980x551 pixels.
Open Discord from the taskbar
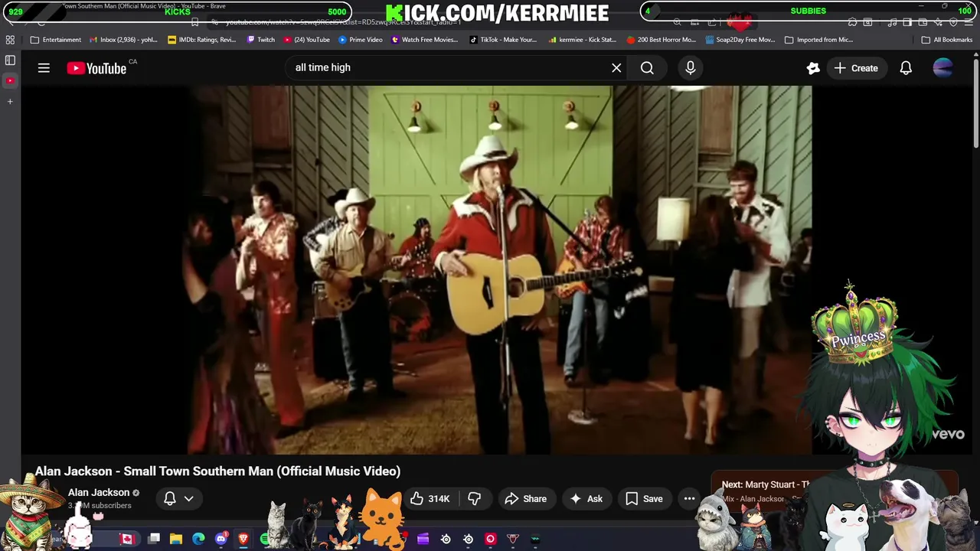(221, 539)
